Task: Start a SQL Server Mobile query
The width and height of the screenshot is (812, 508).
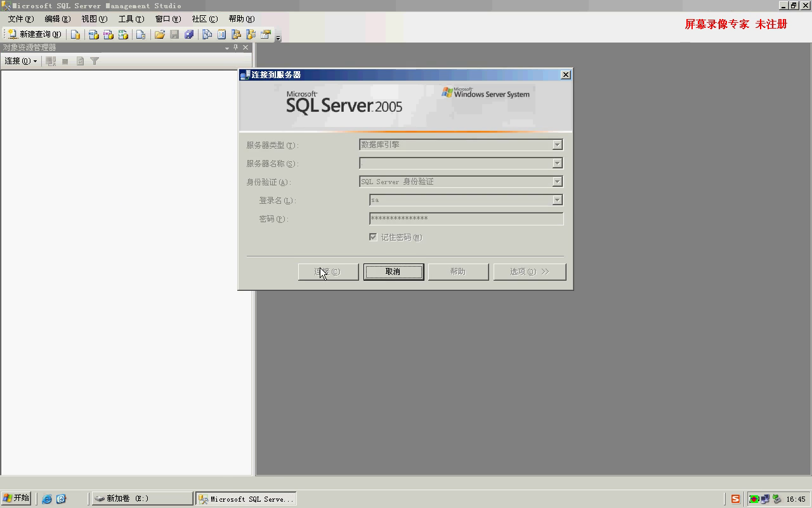Action: coord(141,34)
